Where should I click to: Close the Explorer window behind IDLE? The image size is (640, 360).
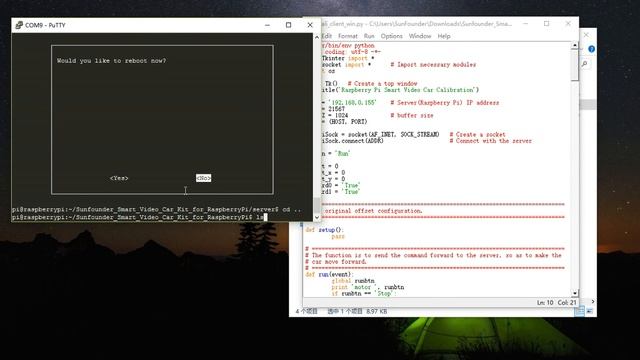[586, 35]
